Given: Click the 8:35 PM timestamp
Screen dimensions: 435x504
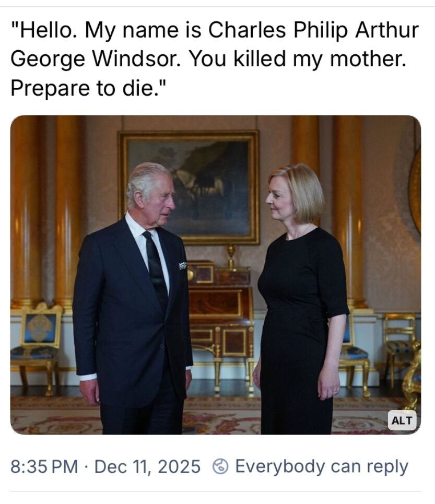Looking at the screenshot, I should (43, 466).
